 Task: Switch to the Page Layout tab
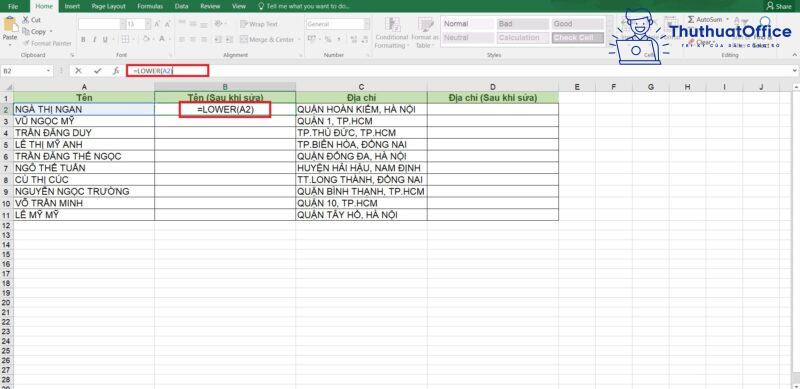108,6
